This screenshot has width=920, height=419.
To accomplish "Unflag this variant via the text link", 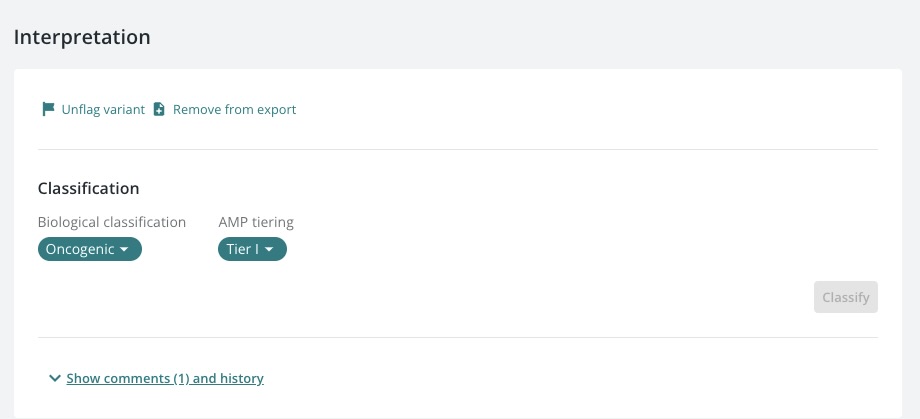I will [x=103, y=110].
